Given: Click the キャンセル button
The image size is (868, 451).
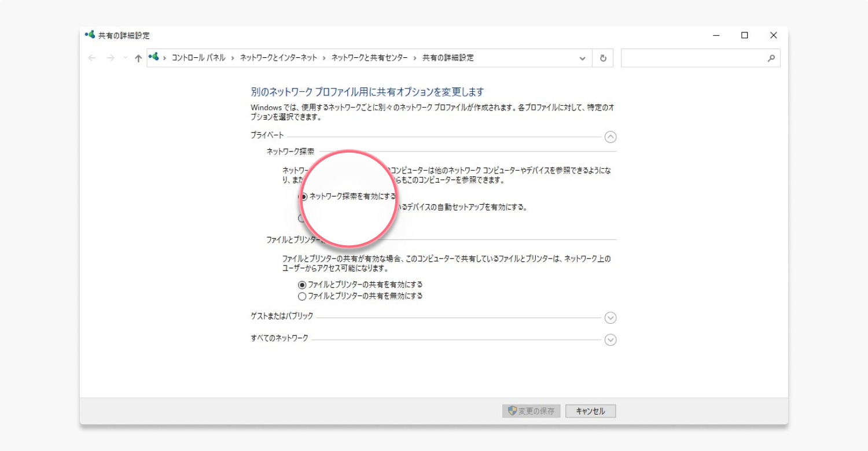Looking at the screenshot, I should 591,411.
